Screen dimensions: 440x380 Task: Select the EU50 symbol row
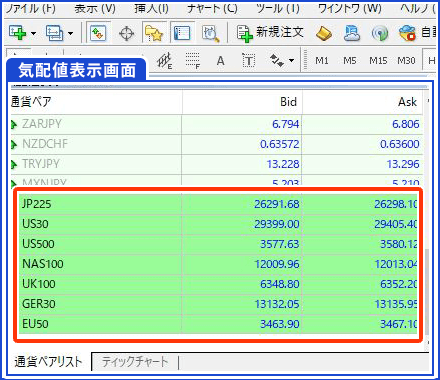pyautogui.click(x=218, y=324)
